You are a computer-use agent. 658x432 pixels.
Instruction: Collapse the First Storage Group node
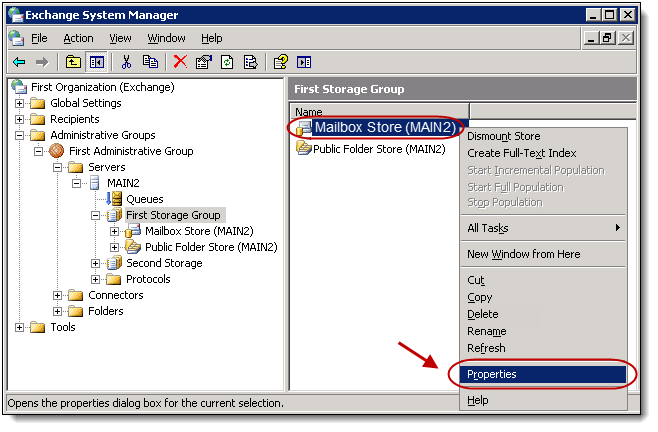pyautogui.click(x=96, y=215)
